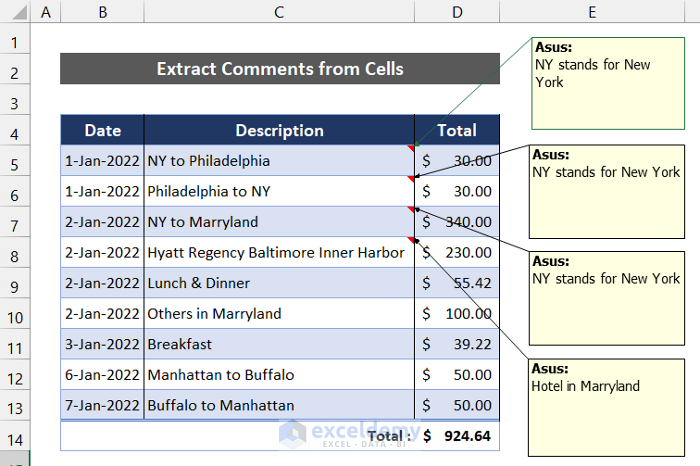Select column C header
This screenshot has height=466, width=700.
(279, 12)
